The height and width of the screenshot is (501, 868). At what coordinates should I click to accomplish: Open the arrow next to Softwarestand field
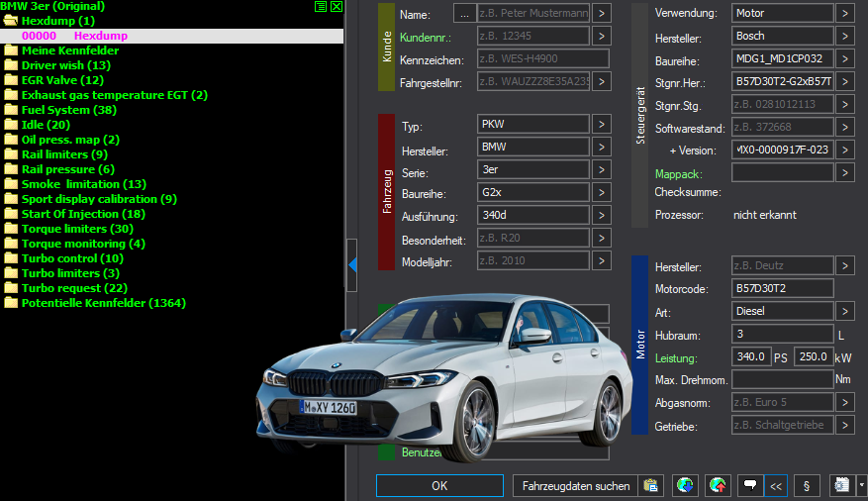[845, 127]
